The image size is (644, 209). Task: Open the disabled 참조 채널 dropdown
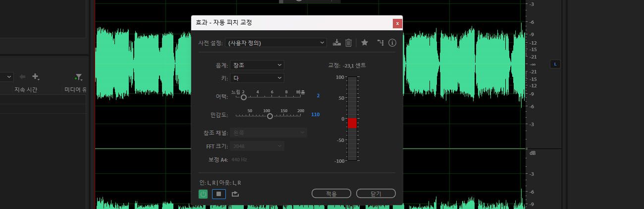[268, 133]
